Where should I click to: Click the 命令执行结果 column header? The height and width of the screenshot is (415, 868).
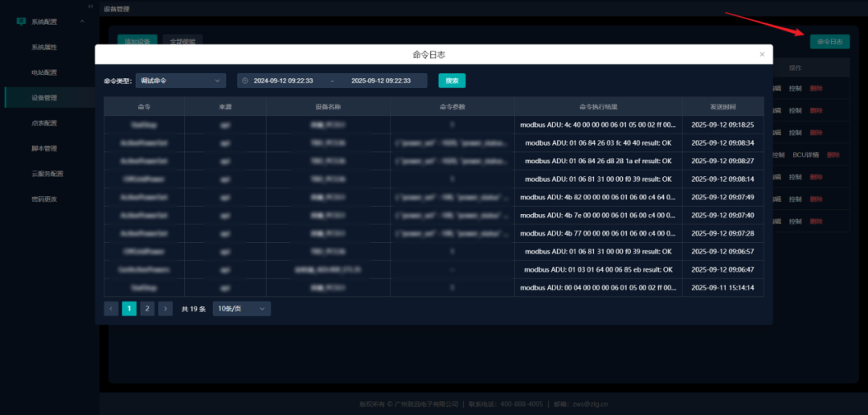click(599, 106)
